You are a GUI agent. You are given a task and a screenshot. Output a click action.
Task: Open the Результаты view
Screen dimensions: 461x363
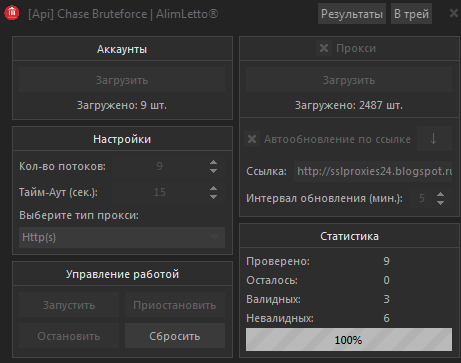[x=352, y=14]
